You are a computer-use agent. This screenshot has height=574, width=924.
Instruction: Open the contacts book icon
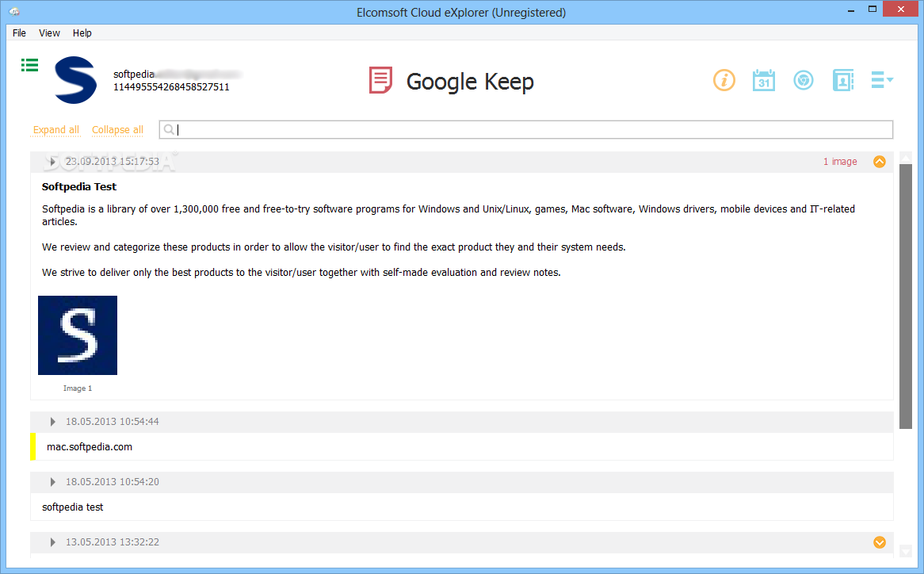842,80
